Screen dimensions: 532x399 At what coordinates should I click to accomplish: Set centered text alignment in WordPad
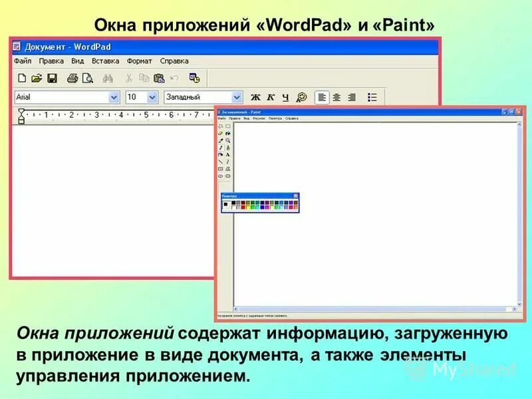[335, 97]
